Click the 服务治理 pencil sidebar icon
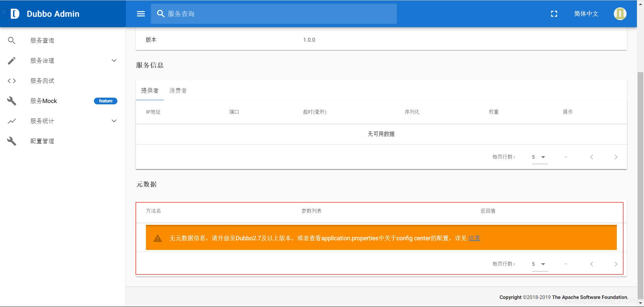Screen dimensions: 644x307 (x=12, y=61)
